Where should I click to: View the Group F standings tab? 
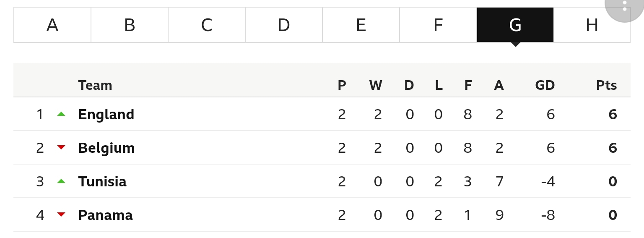(438, 25)
